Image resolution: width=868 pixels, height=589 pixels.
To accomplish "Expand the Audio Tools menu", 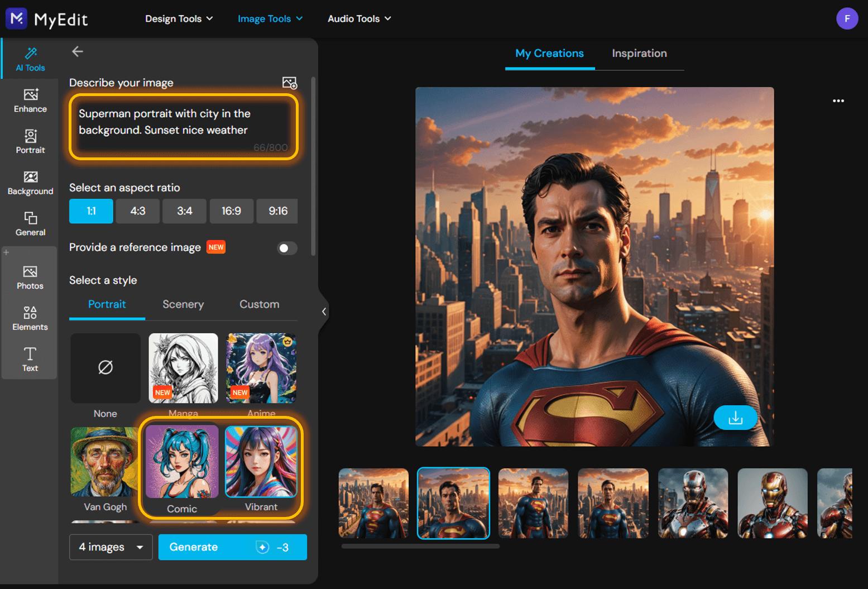I will coord(358,18).
